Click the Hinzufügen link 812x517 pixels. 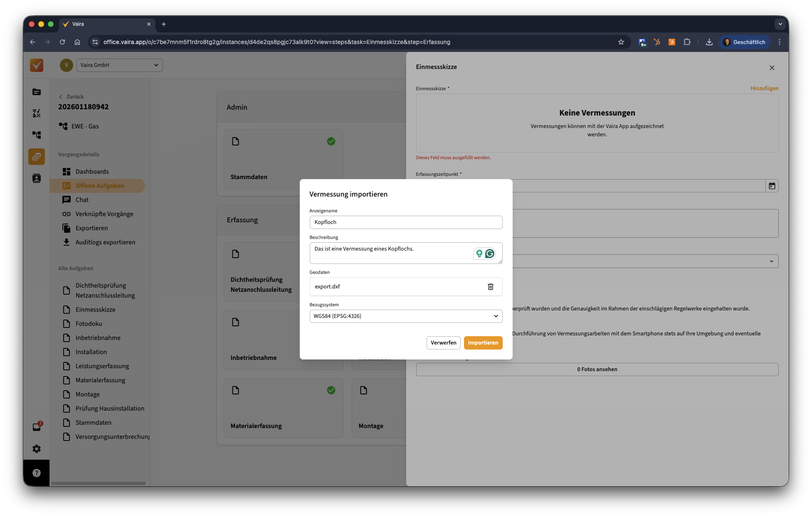tap(764, 89)
